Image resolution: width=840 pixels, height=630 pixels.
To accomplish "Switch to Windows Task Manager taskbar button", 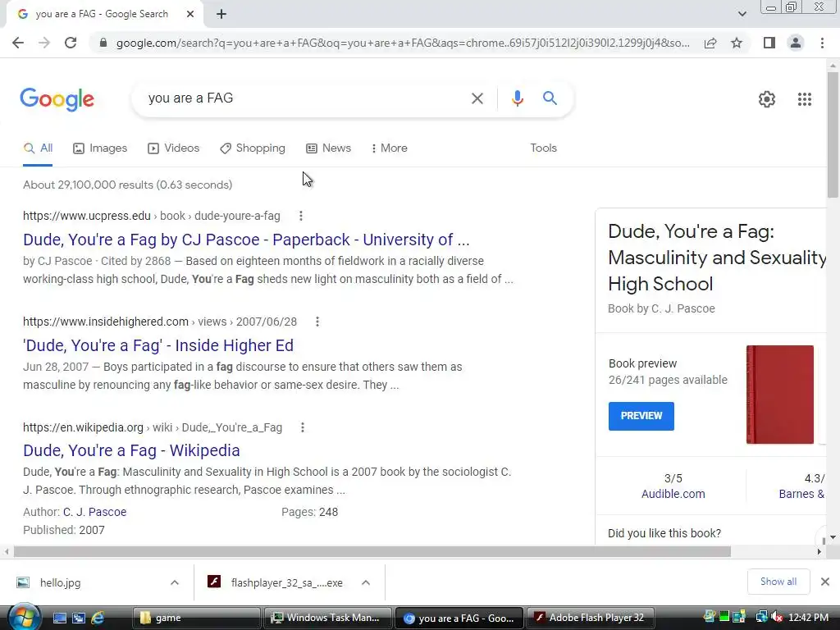I will pyautogui.click(x=327, y=619).
